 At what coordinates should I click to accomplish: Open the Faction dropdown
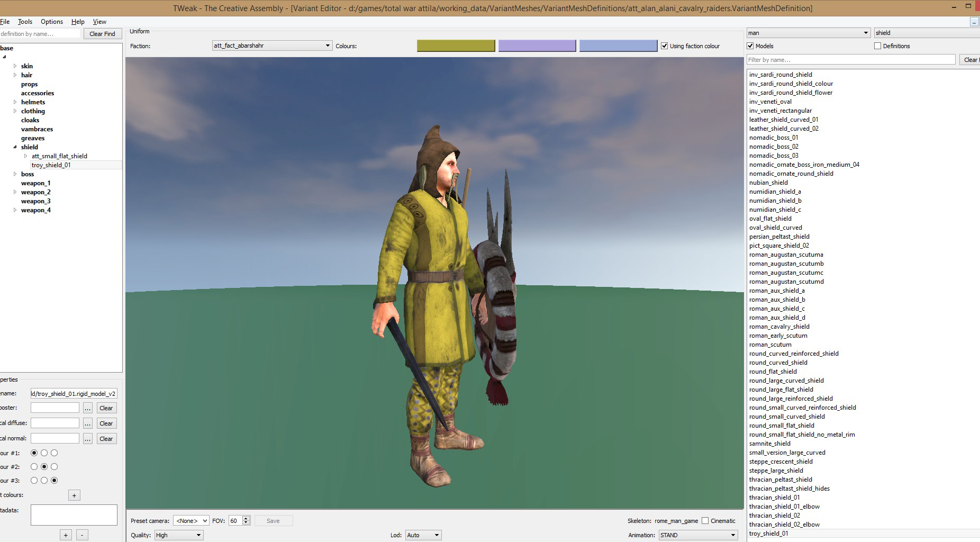[x=272, y=46]
